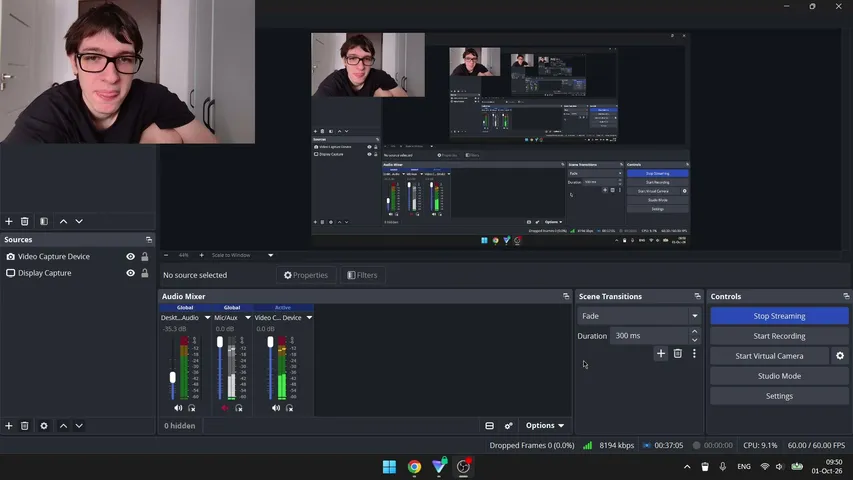Move scene up with the arrow below the webcam preview
Viewport: 853px width, 480px height.
coord(63,221)
